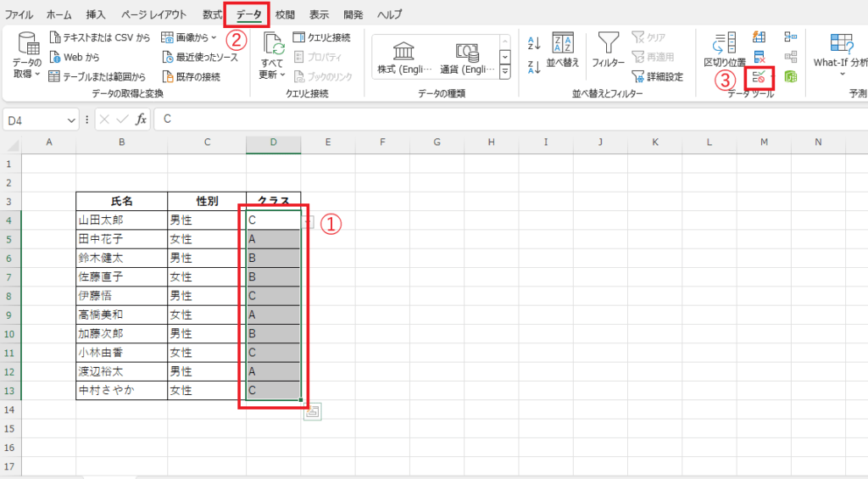Click the Paste Options icon below column D
This screenshot has width=868, height=479.
(312, 411)
